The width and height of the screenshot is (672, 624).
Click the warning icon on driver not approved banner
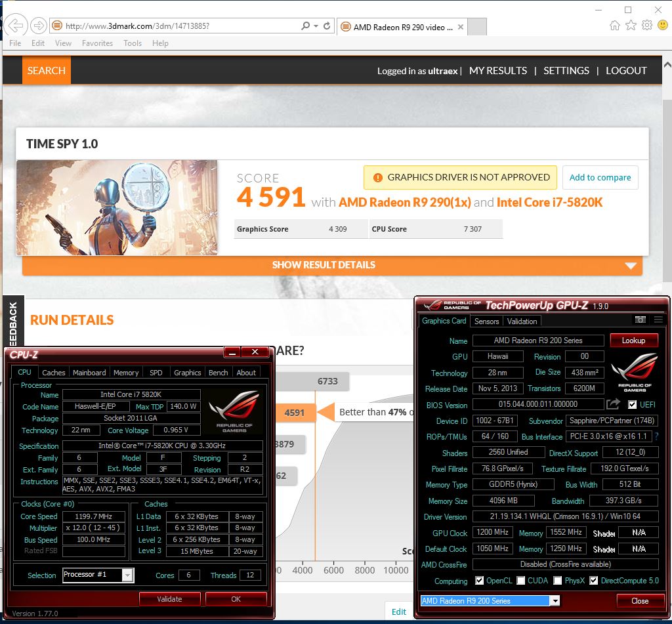377,177
